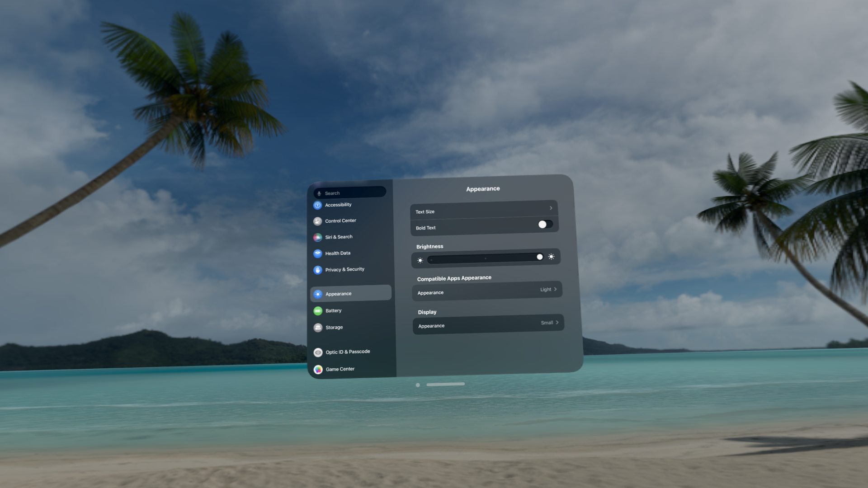Screen dimensions: 868x488
Task: Open Compatible Apps Appearance Light option
Action: [548, 289]
